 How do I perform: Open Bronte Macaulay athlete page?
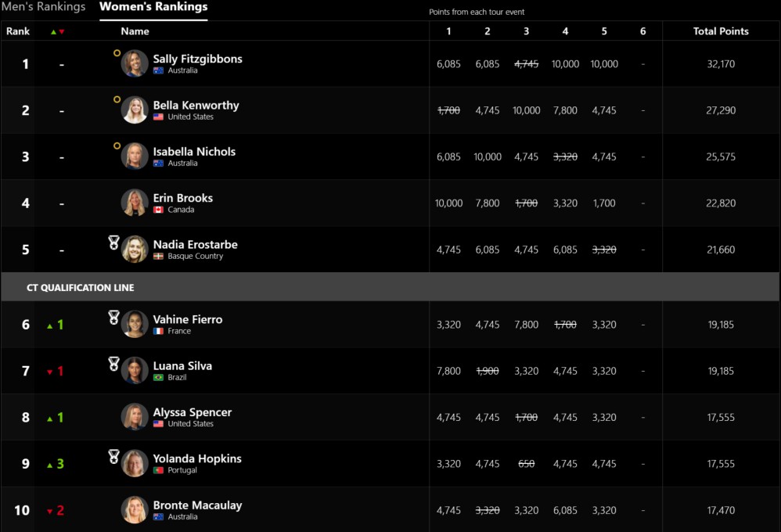(x=197, y=505)
